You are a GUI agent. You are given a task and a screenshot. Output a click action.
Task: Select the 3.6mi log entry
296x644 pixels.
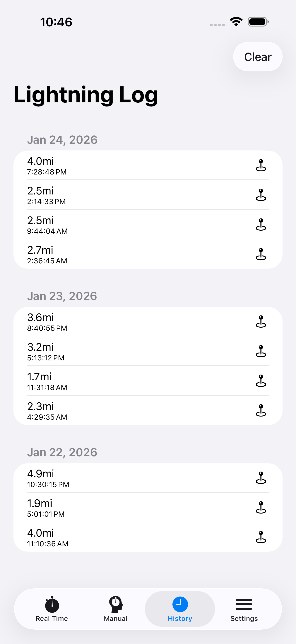point(148,322)
